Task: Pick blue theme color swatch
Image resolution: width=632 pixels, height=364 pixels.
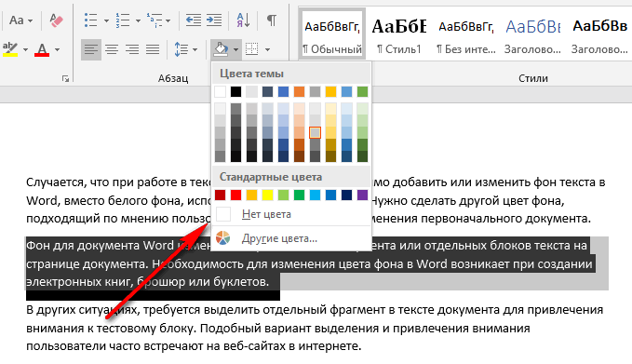Action: (x=283, y=92)
